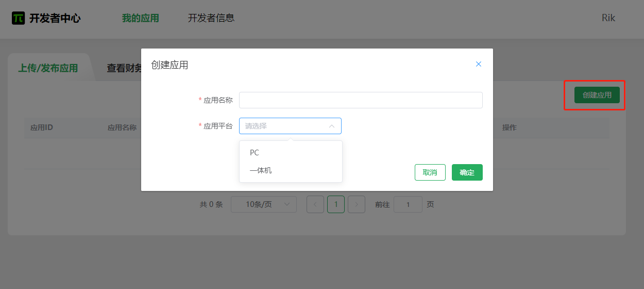Select page 1 in pagination
The height and width of the screenshot is (289, 644).
pyautogui.click(x=336, y=204)
